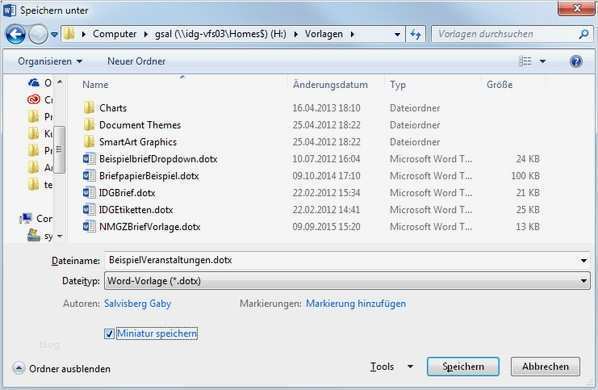Sort by the Typ column header
The height and width of the screenshot is (390, 598).
click(397, 85)
